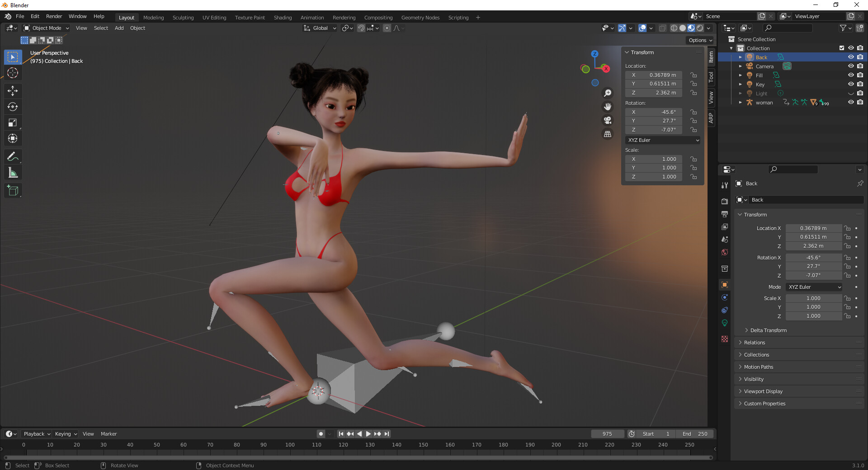Hide the Fill light in viewport
The image size is (868, 470).
pyautogui.click(x=852, y=75)
